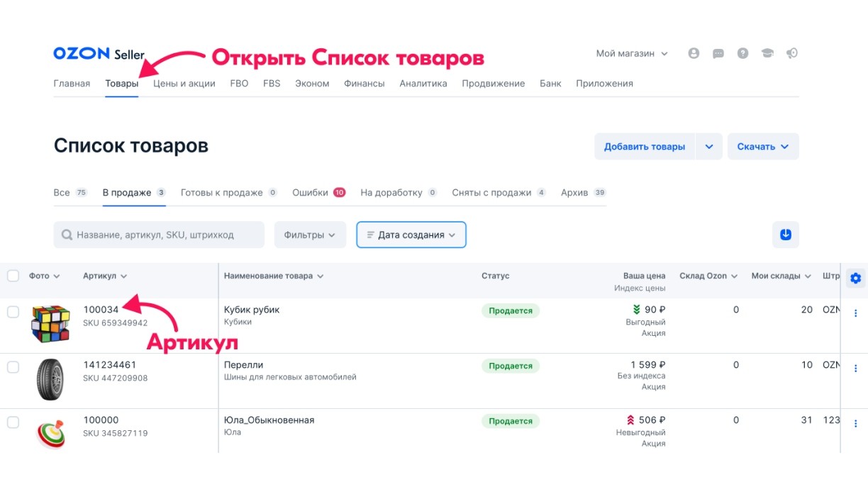Expand the Мой магазин store dropdown
Screen dimensions: 868x489
coord(632,53)
